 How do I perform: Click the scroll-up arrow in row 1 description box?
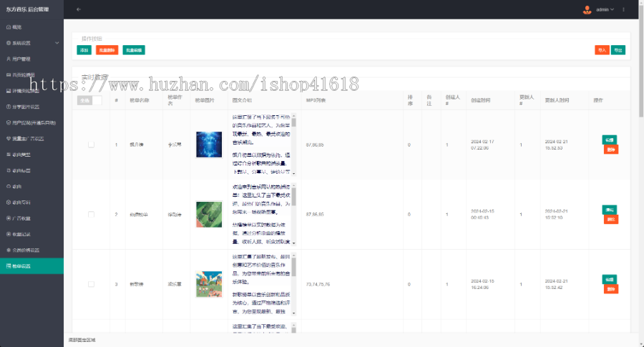click(x=293, y=116)
